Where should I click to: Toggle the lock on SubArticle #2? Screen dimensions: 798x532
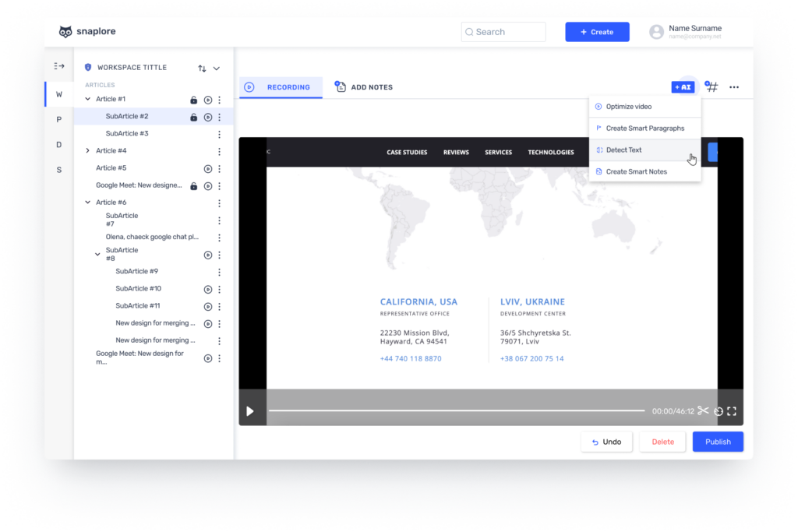pyautogui.click(x=193, y=118)
